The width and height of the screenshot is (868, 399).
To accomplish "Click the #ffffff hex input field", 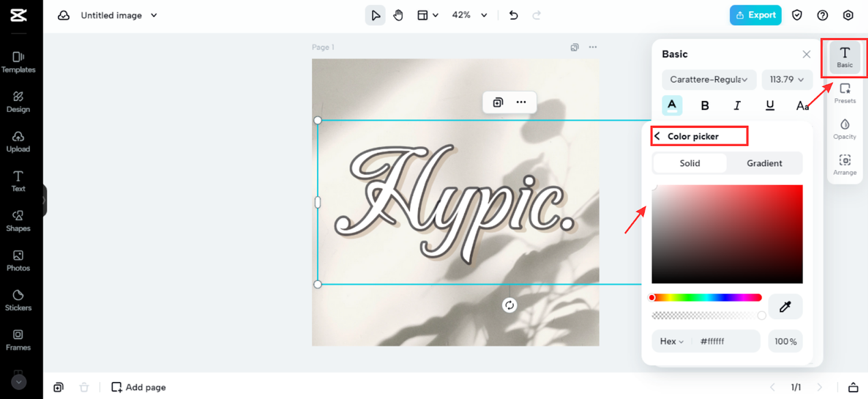I will tap(727, 341).
